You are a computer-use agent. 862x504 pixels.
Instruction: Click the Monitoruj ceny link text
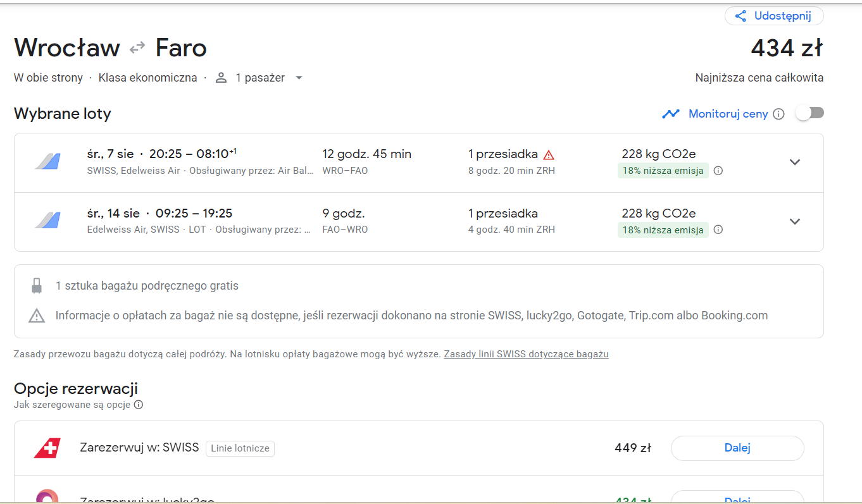pos(728,114)
